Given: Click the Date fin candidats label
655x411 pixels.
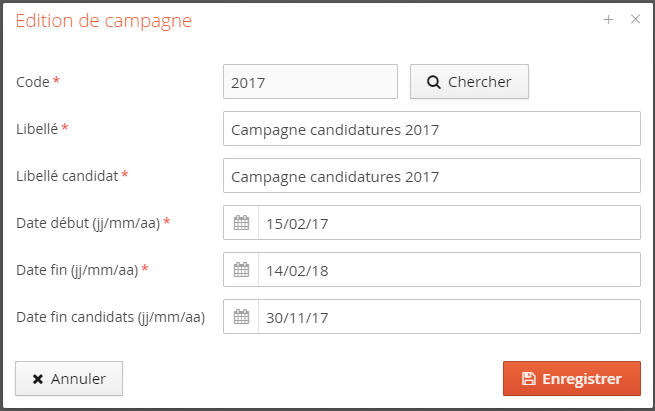Looking at the screenshot, I should [x=110, y=317].
